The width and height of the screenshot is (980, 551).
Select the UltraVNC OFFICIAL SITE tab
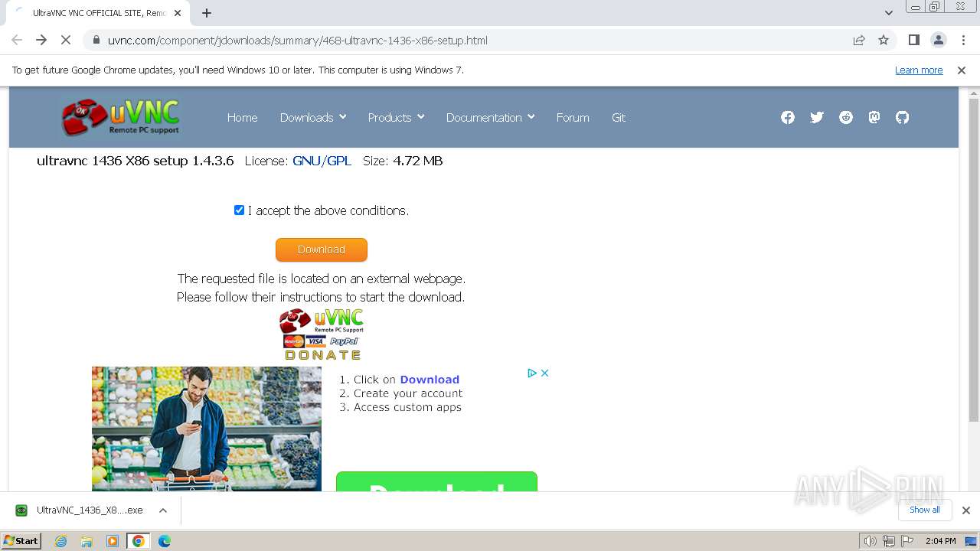tap(97, 13)
